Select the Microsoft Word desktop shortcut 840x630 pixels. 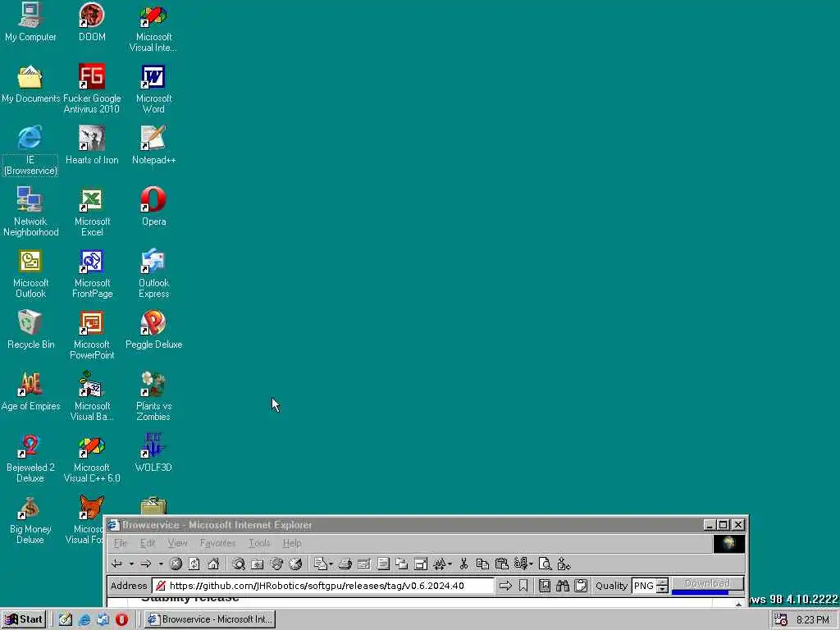(x=153, y=89)
